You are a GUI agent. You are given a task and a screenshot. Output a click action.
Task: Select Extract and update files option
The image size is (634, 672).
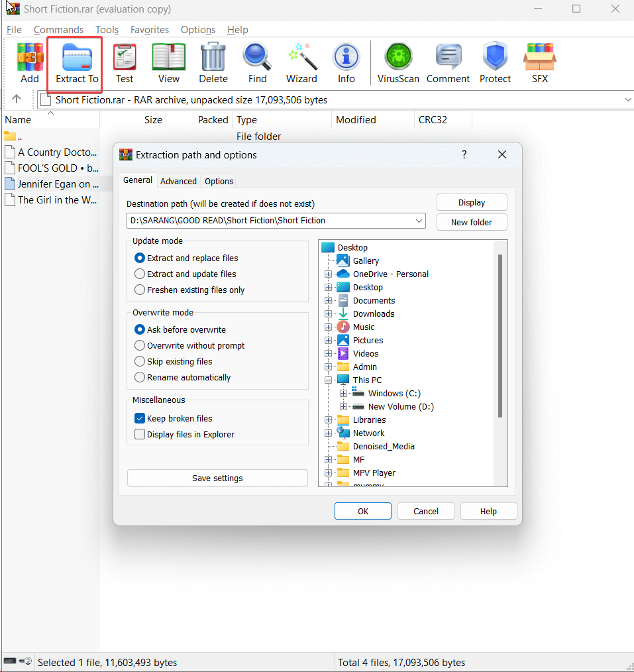click(x=140, y=274)
